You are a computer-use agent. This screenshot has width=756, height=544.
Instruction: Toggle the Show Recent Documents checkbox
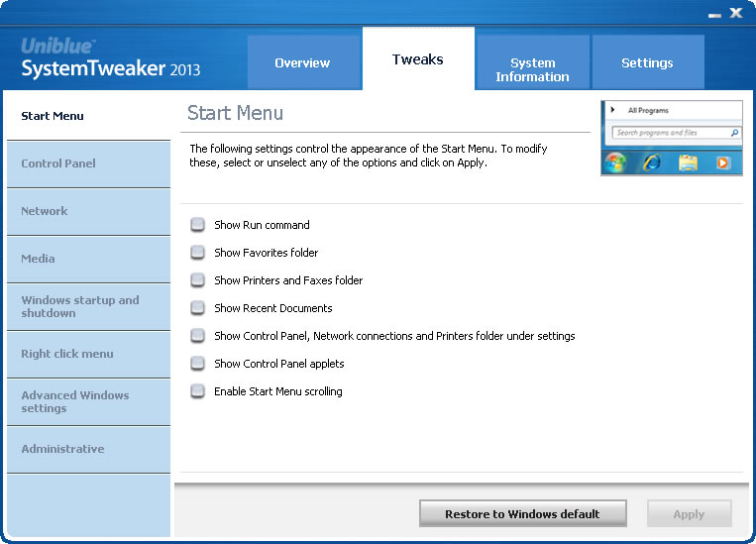[x=197, y=308]
